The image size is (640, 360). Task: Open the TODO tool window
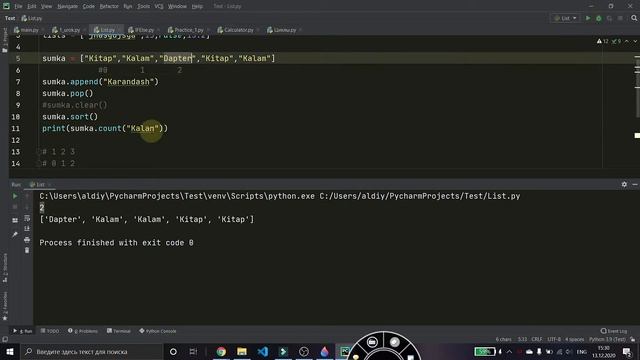click(x=50, y=331)
